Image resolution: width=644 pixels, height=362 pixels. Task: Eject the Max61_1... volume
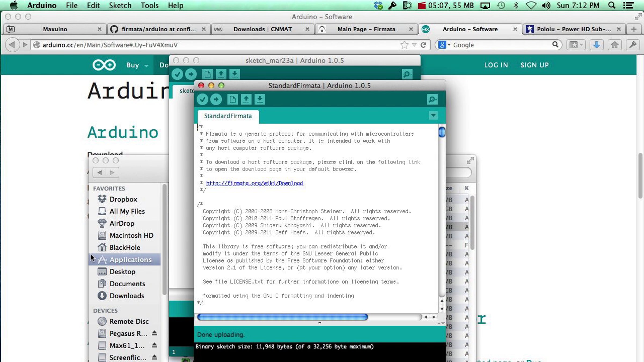154,345
